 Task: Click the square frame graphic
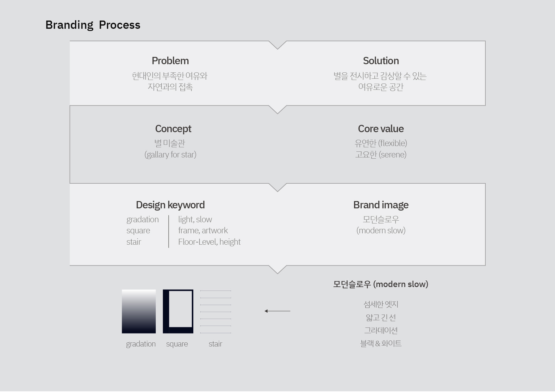pos(178,311)
